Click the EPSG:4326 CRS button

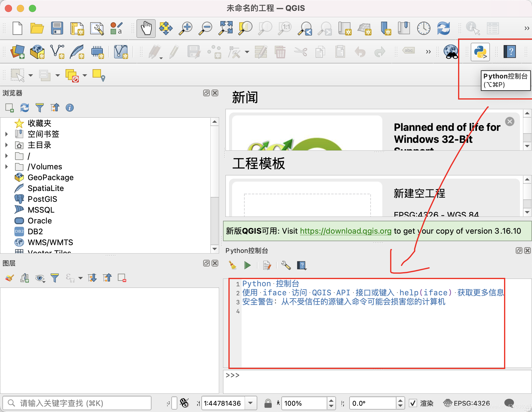coord(467,403)
